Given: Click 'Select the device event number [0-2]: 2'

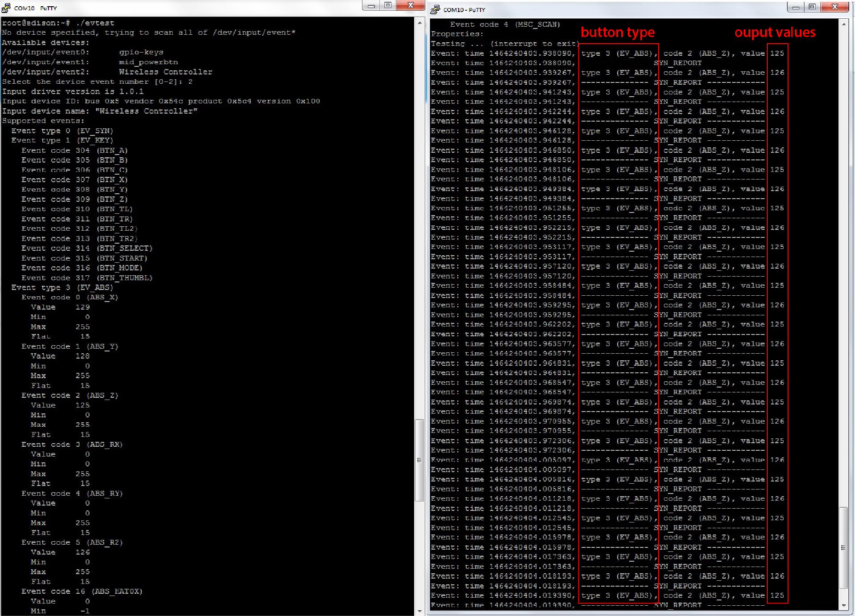Looking at the screenshot, I should pyautogui.click(x=97, y=82).
